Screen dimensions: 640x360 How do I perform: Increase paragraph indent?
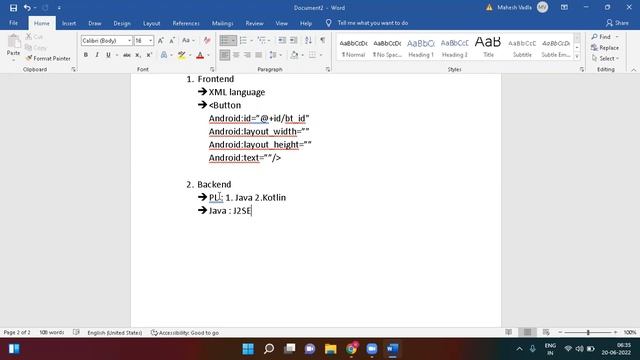pyautogui.click(x=293, y=40)
